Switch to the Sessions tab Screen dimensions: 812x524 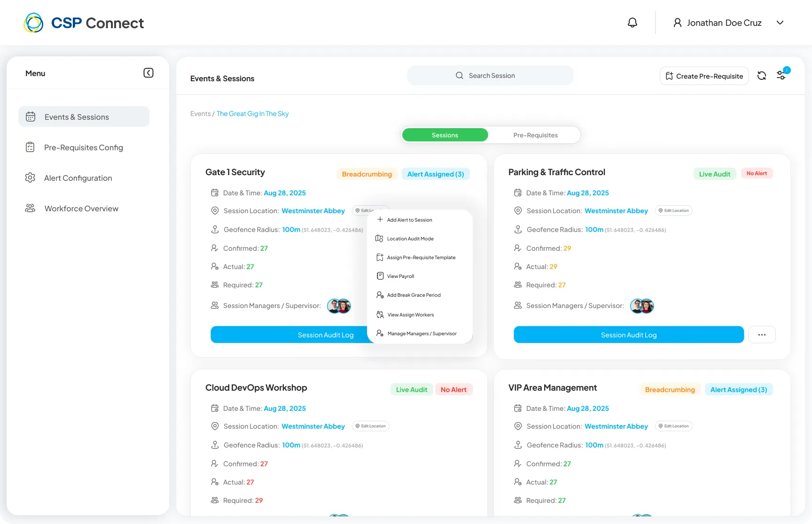tap(445, 135)
